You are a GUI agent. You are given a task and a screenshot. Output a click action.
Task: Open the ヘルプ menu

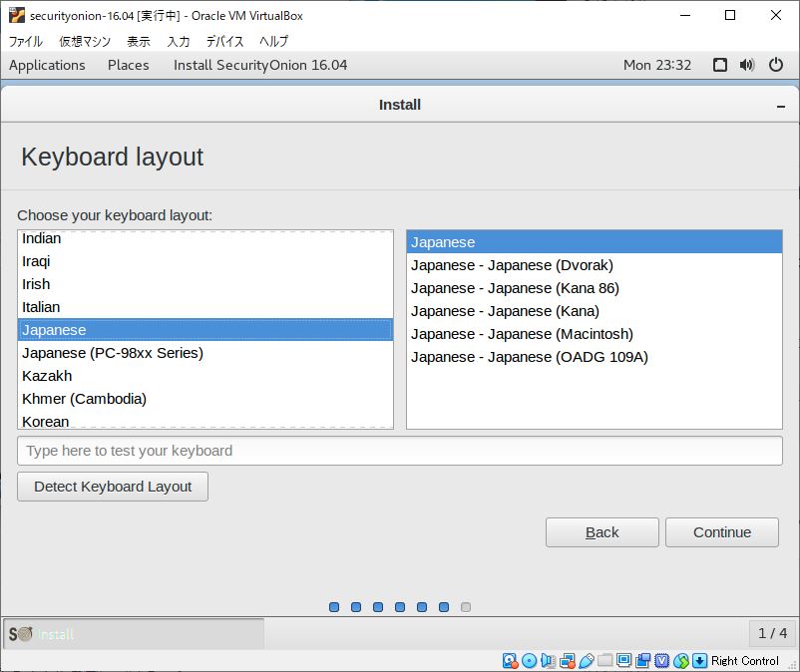(x=273, y=41)
